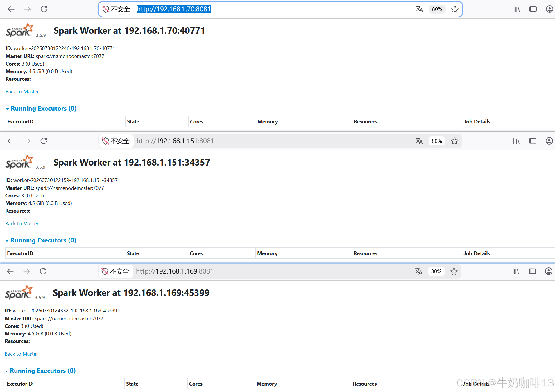
Task: Sort by State on the 192.168.1.70 worker table
Action: tap(157, 122)
